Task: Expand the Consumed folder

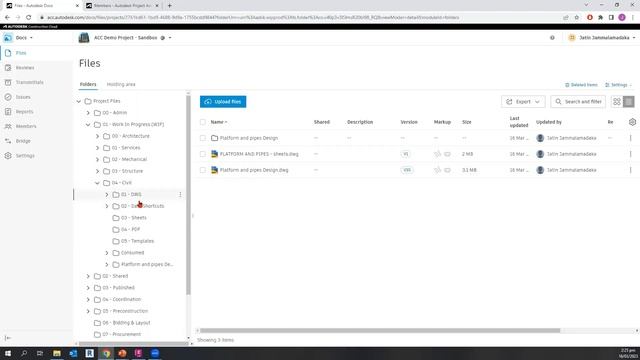Action: pos(107,253)
